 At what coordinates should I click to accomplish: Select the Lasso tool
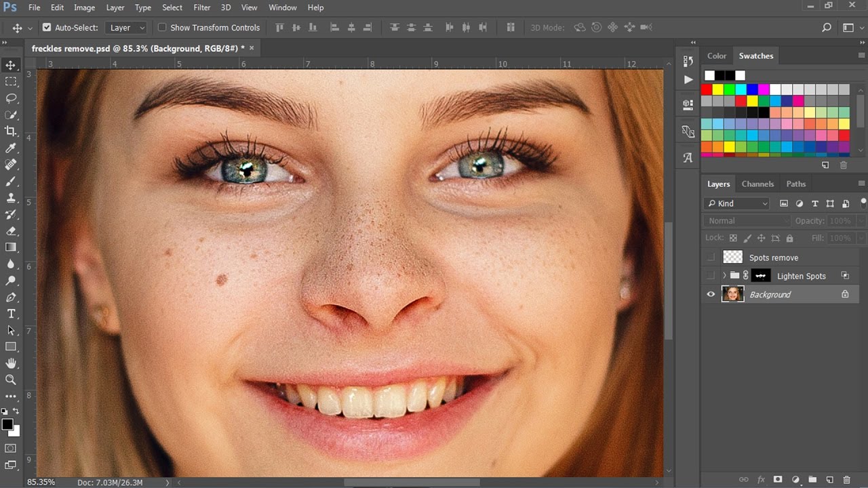click(x=11, y=98)
